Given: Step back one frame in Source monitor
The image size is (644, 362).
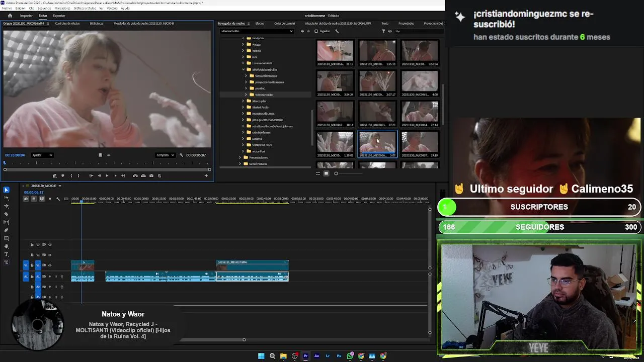Looking at the screenshot, I should click(x=99, y=175).
